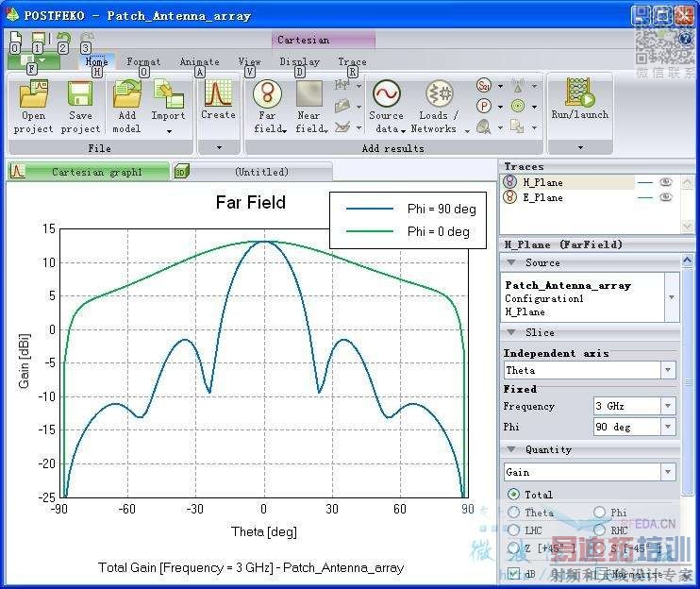Select the Phi component radio button
Screen dimensions: 700x589
[x=600, y=513]
